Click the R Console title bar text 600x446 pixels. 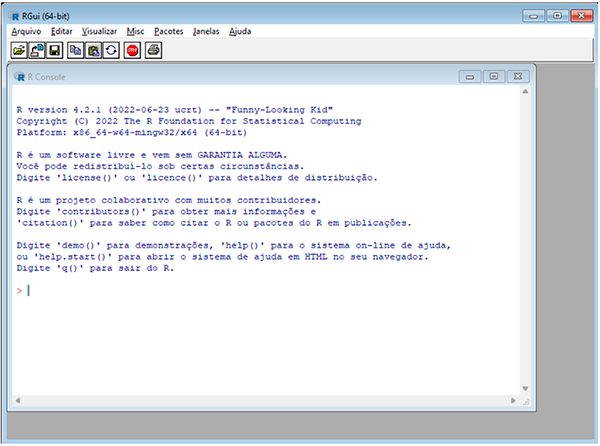click(47, 77)
